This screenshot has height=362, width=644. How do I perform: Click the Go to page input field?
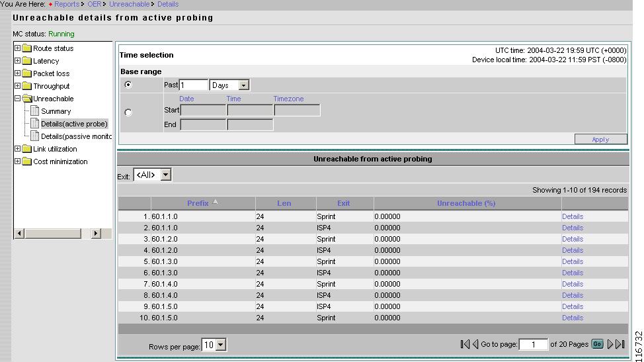tap(533, 345)
